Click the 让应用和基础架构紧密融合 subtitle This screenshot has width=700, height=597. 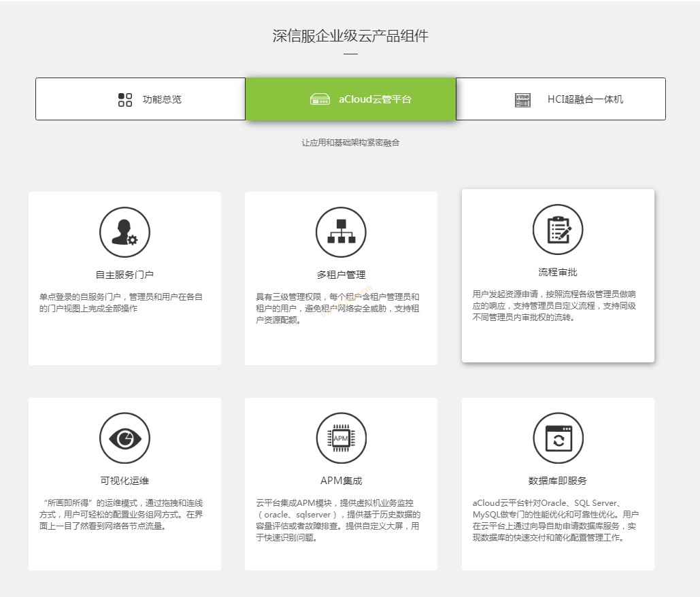350,143
